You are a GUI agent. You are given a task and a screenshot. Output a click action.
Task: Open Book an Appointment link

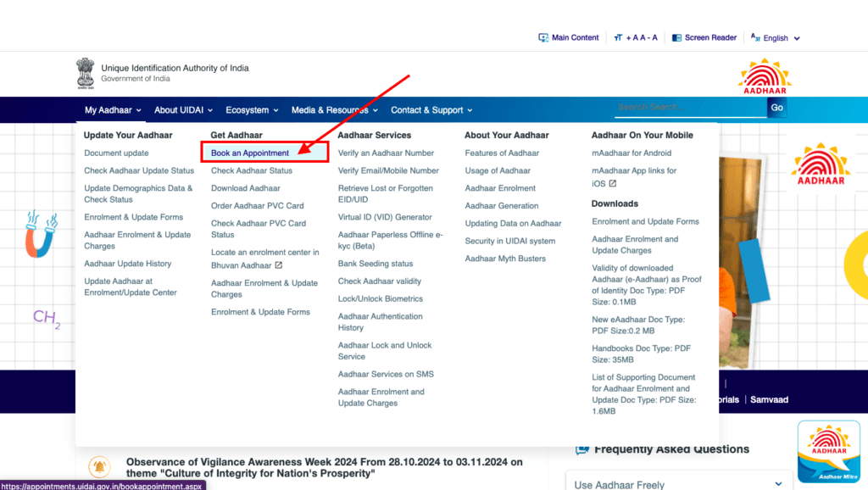pyautogui.click(x=250, y=153)
